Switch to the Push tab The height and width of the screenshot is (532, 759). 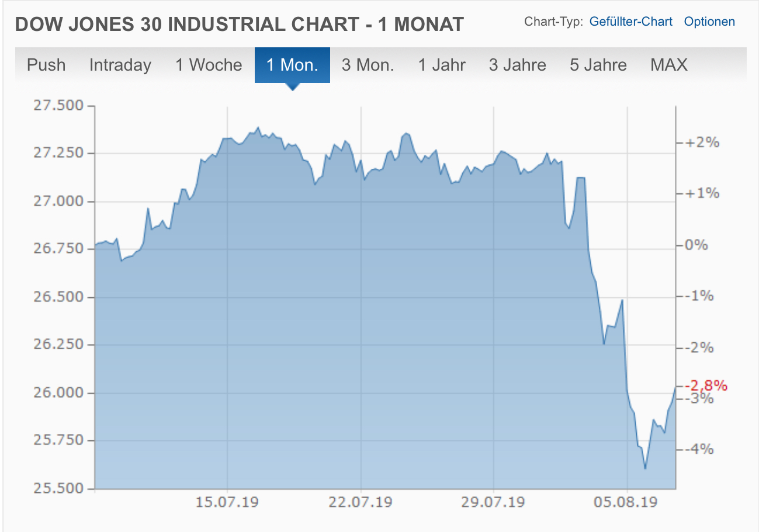46,65
